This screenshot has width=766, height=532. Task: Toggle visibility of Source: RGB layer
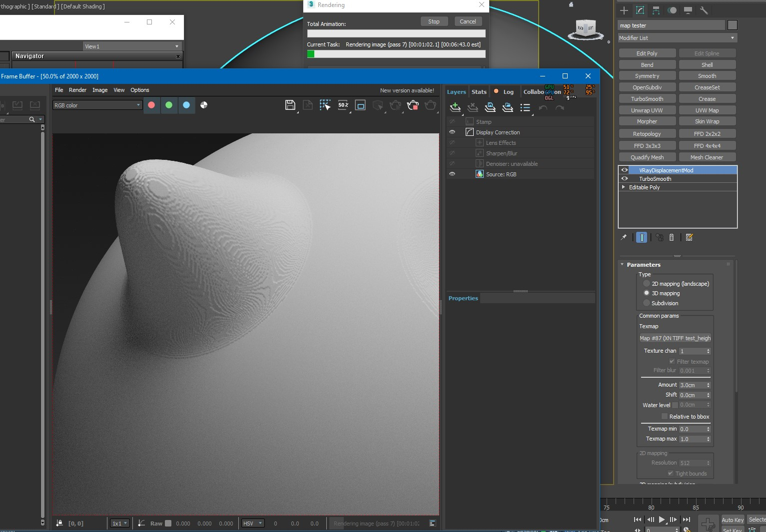[x=452, y=174]
